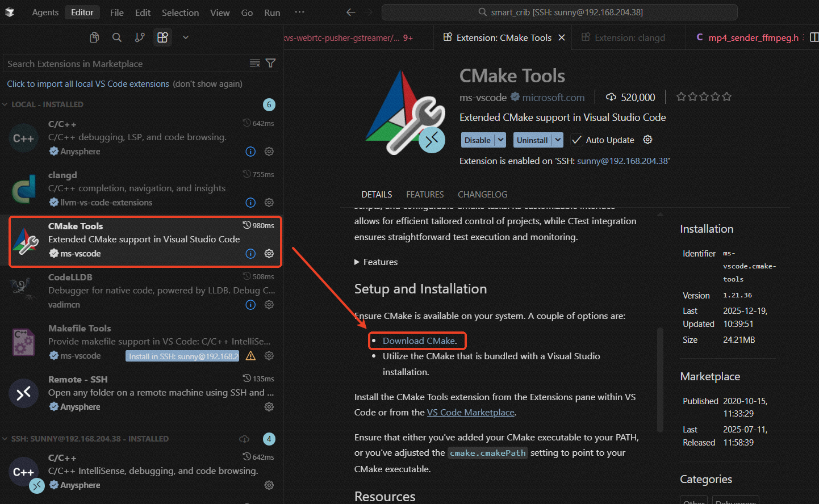Open the extensions filter funnel icon
Image resolution: width=819 pixels, height=504 pixels.
[x=271, y=63]
